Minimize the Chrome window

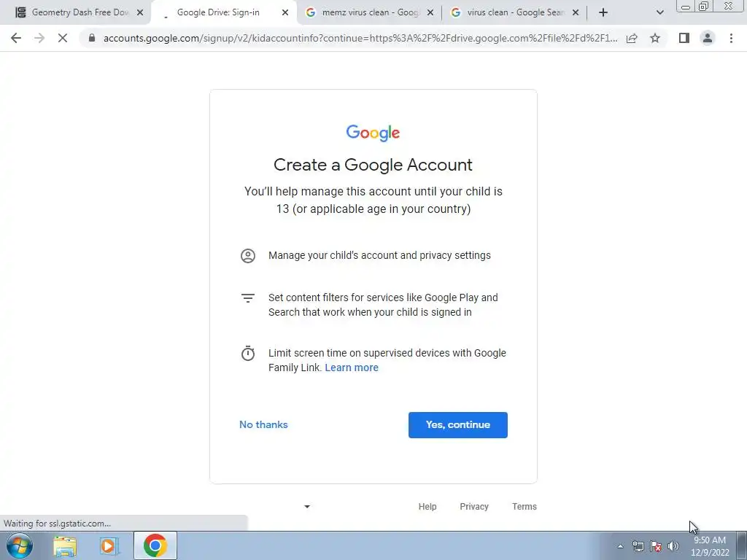click(x=686, y=6)
